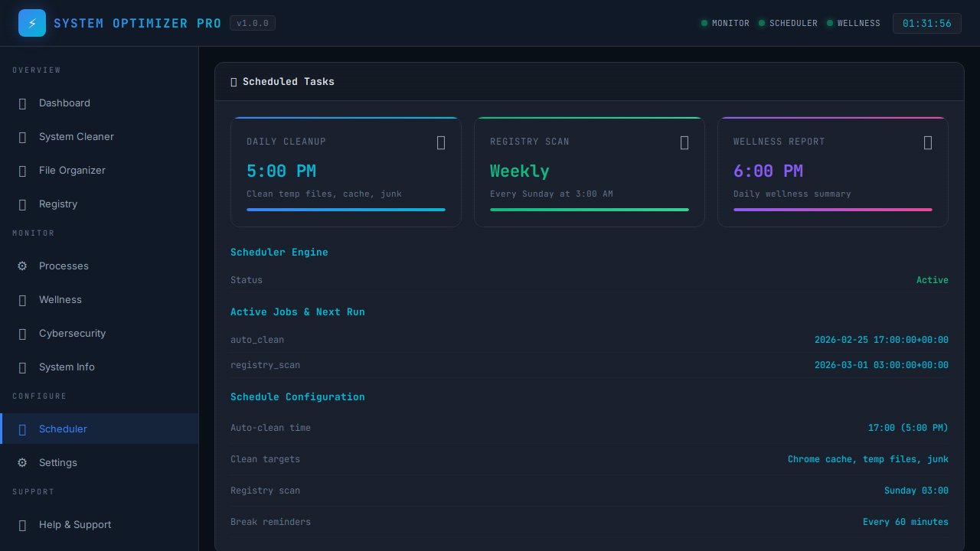
Task: Click the File Organizer sidebar icon
Action: (x=22, y=171)
